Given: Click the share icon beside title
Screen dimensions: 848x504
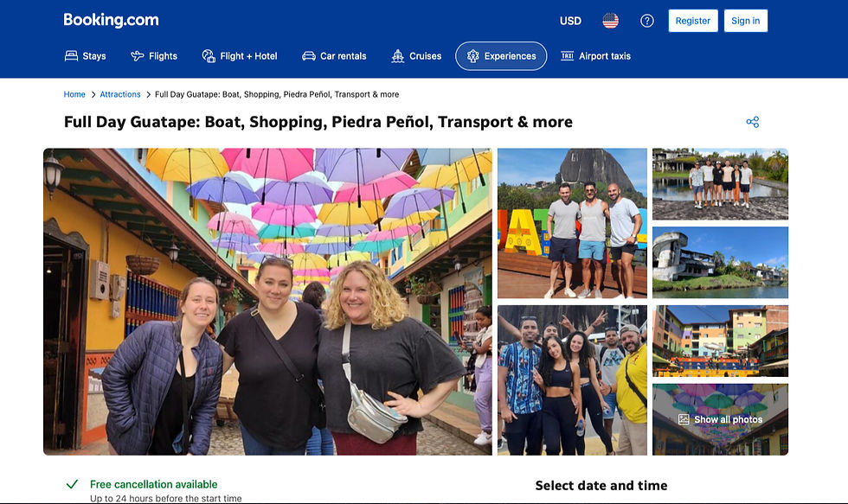Looking at the screenshot, I should pyautogui.click(x=753, y=122).
